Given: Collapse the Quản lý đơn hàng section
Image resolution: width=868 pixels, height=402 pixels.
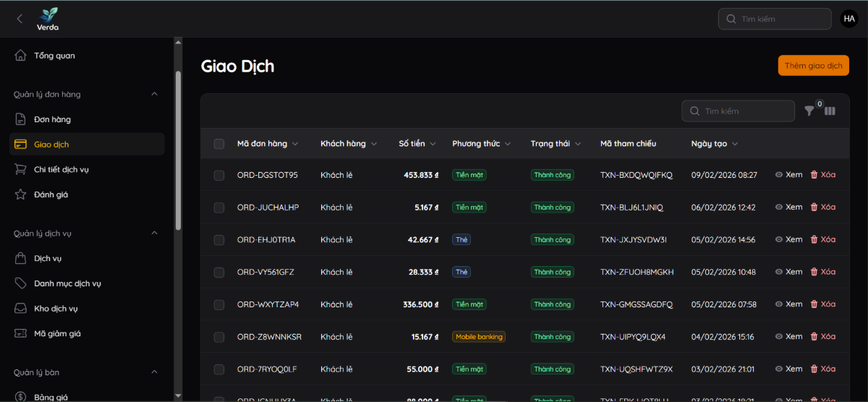Looking at the screenshot, I should pos(154,94).
